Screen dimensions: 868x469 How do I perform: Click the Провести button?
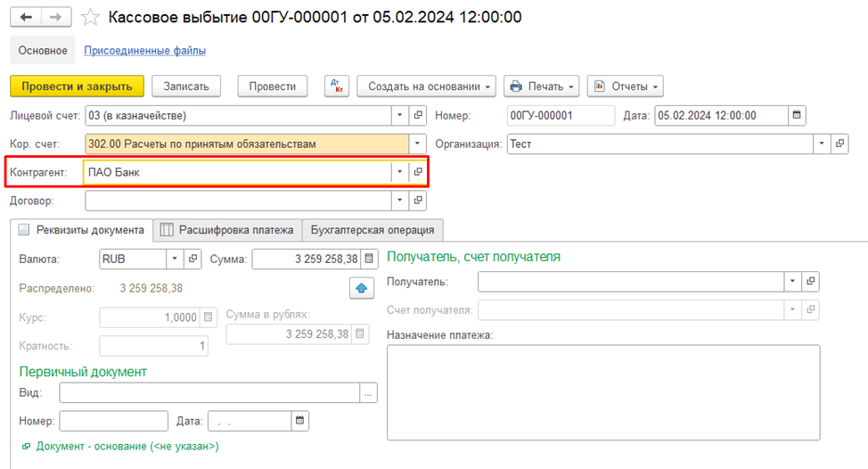273,86
